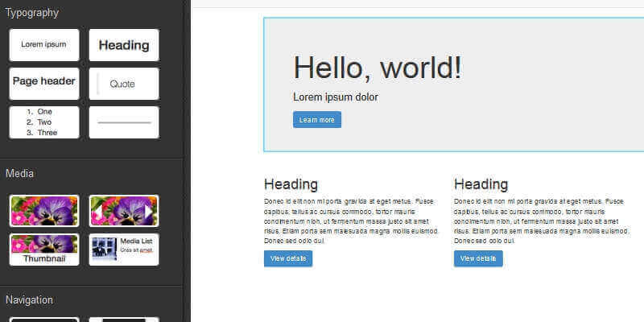Click the second column Heading title

[x=481, y=184]
